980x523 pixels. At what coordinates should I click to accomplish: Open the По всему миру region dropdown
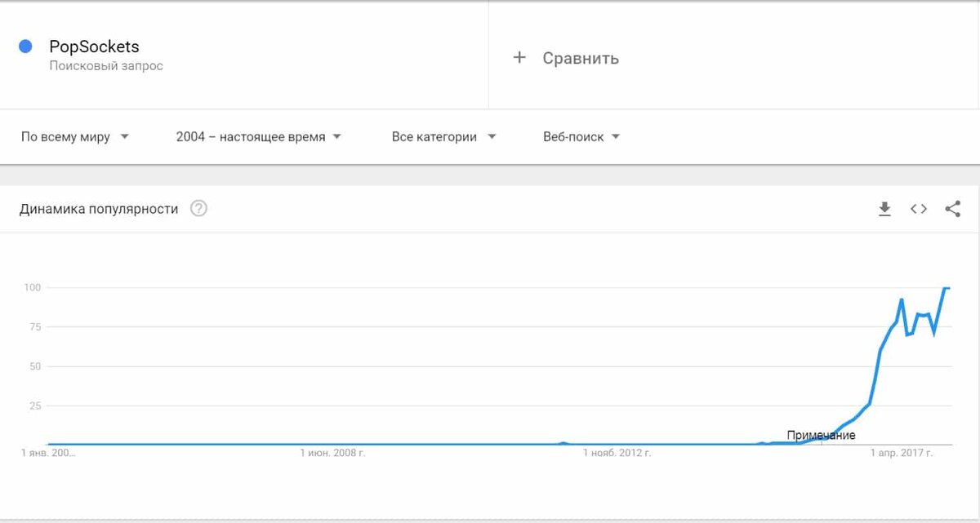coord(75,137)
